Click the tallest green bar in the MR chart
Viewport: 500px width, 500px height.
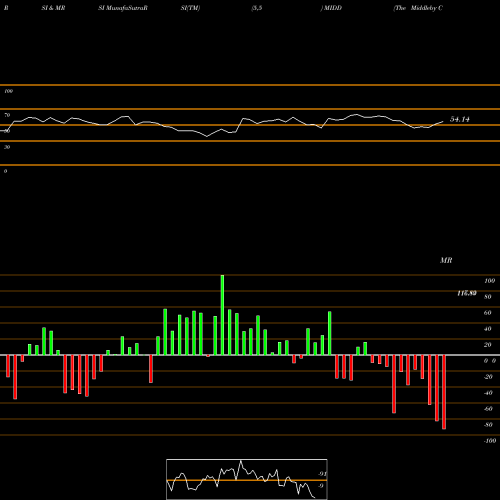(x=222, y=315)
